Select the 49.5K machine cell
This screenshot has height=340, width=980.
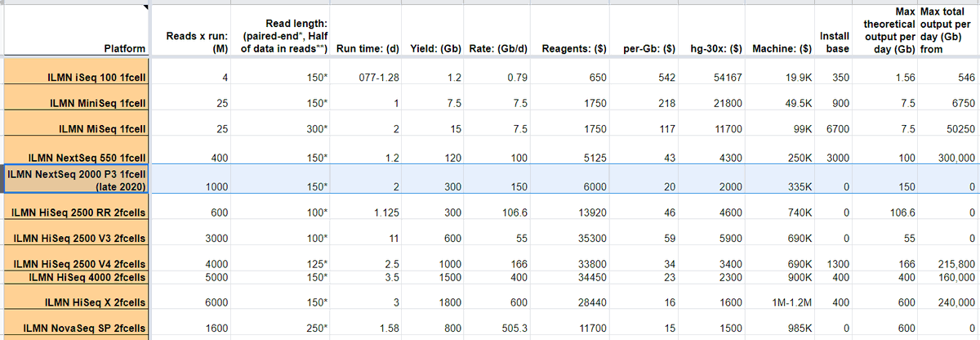781,98
